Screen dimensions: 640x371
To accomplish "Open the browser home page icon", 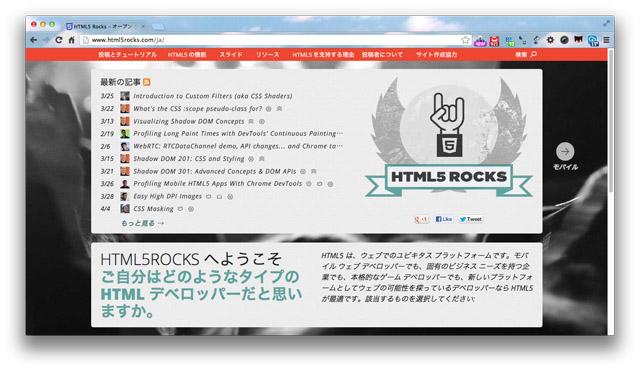I will tap(71, 40).
